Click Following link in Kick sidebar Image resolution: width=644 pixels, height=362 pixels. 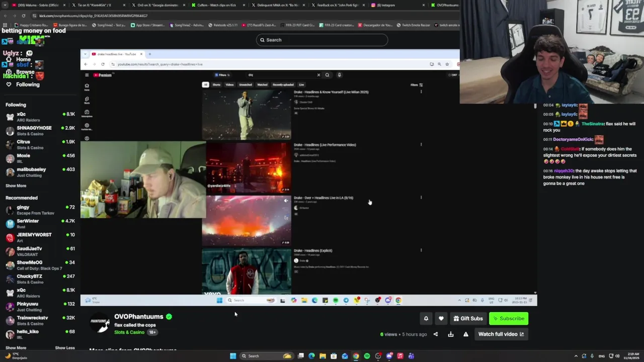pyautogui.click(x=28, y=84)
